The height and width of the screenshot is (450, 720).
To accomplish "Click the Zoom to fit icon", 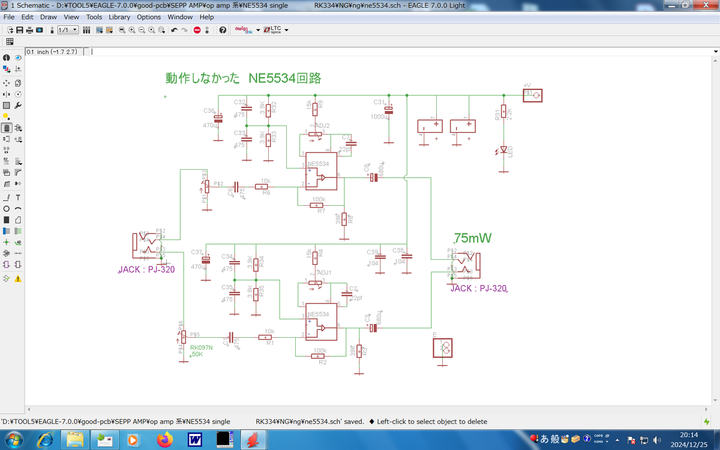I will pos(122,30).
